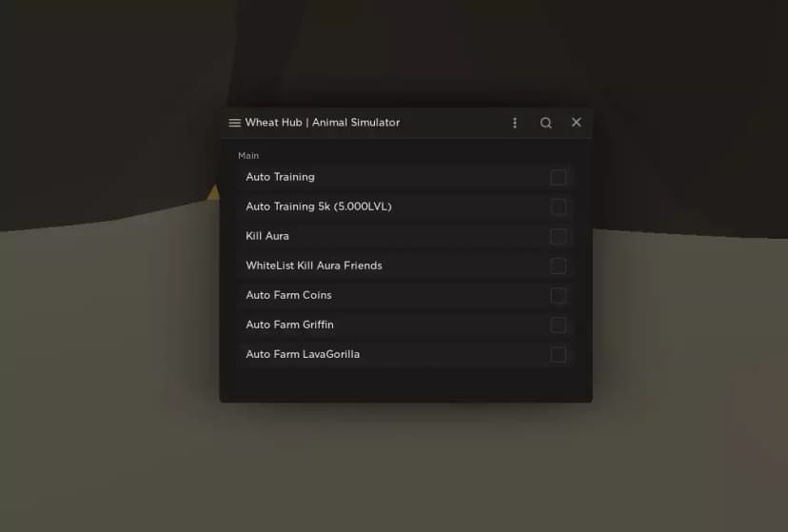Select the Auto Training row label
Screen dimensions: 788x532
pyautogui.click(x=281, y=177)
